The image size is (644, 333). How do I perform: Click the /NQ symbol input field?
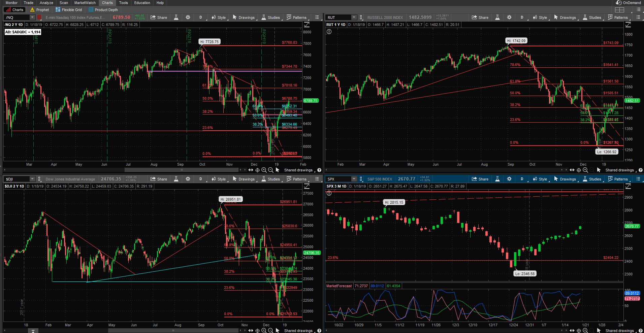pyautogui.click(x=17, y=18)
